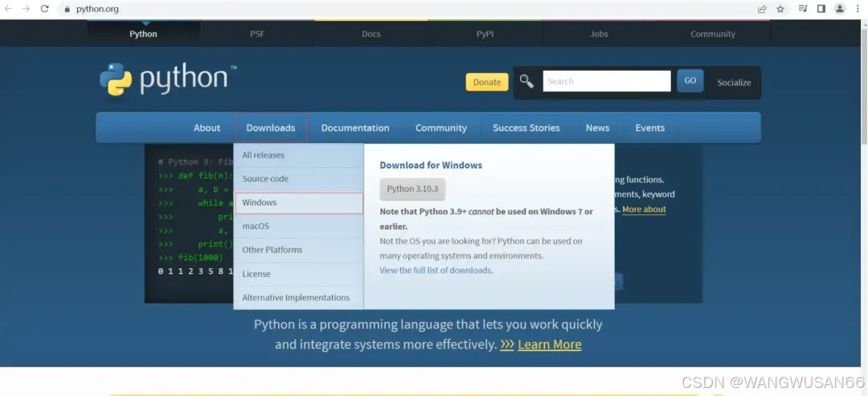The image size is (868, 396).
Task: Click the Search input field
Action: click(x=607, y=81)
